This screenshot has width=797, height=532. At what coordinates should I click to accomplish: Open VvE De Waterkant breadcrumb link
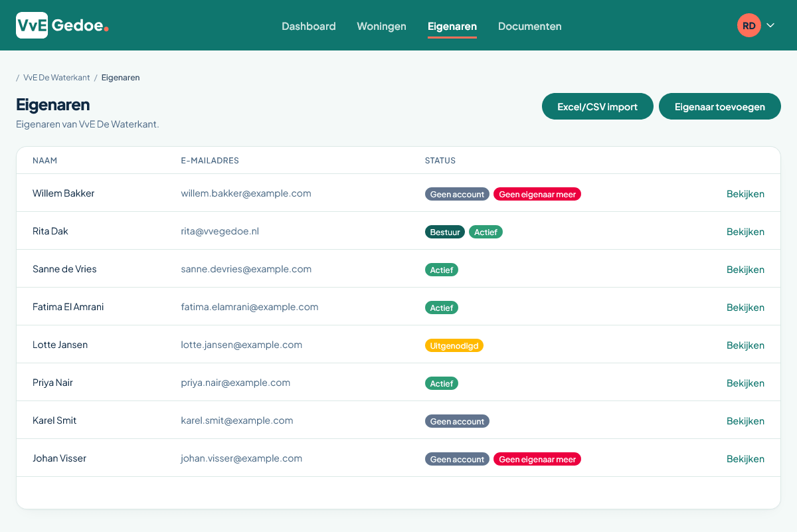[56, 78]
